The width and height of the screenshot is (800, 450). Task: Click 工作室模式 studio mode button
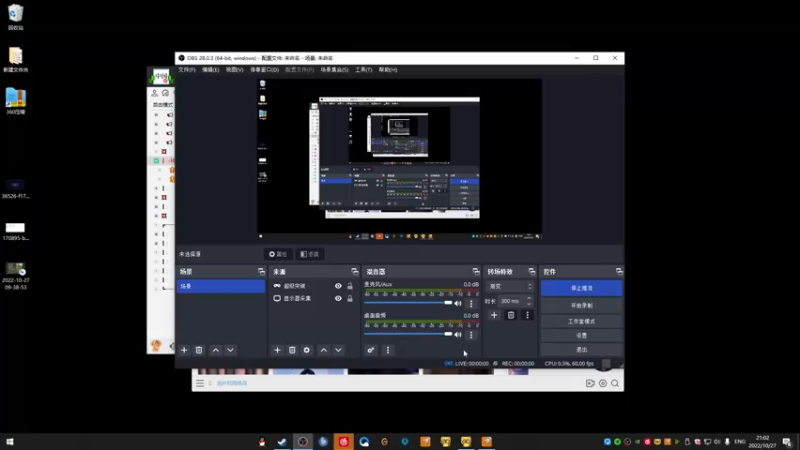(x=582, y=321)
